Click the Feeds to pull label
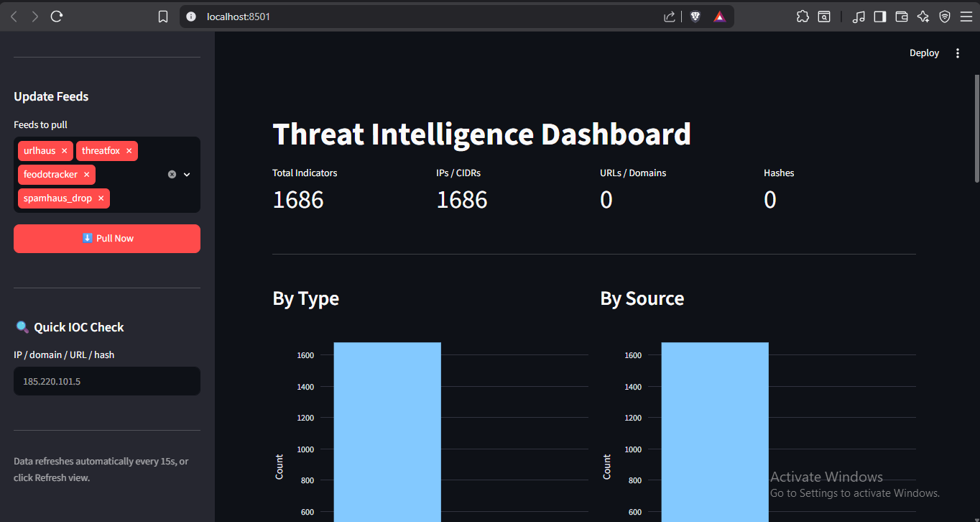 (x=40, y=124)
